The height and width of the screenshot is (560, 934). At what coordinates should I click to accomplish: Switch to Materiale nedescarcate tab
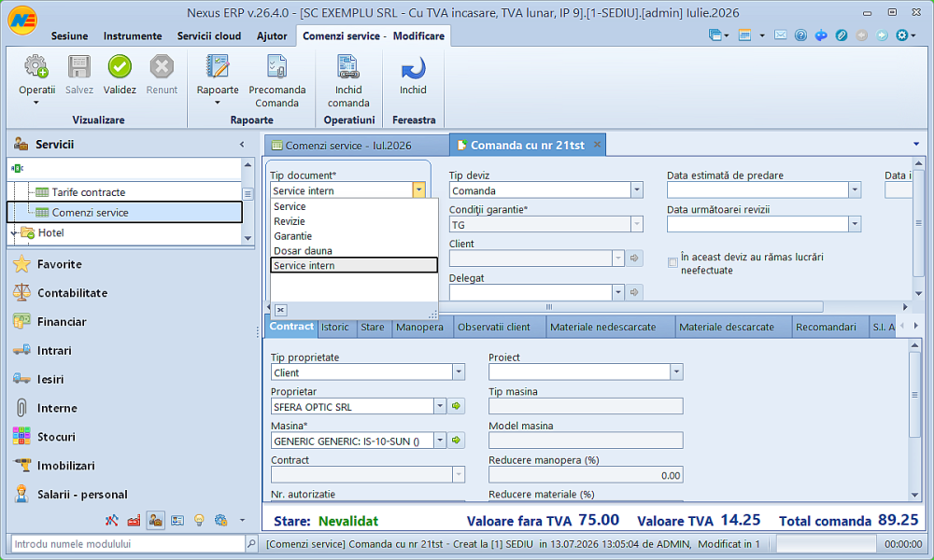pyautogui.click(x=602, y=327)
